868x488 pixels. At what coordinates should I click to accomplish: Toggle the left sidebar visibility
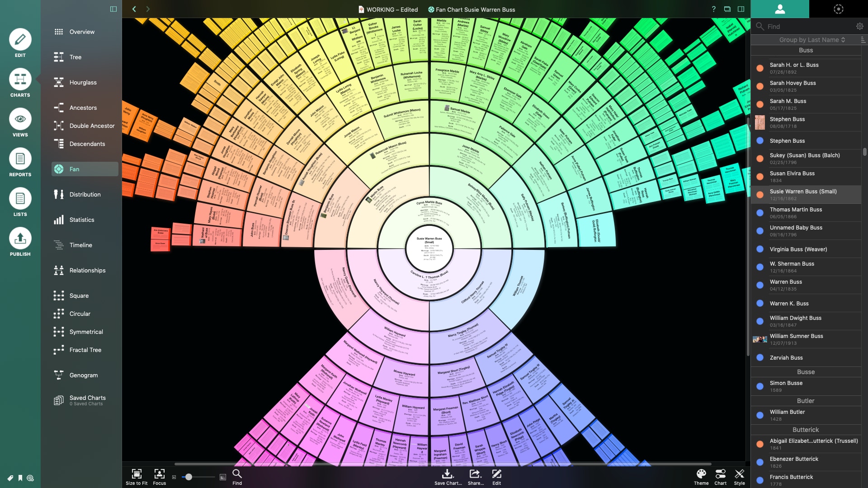click(113, 9)
